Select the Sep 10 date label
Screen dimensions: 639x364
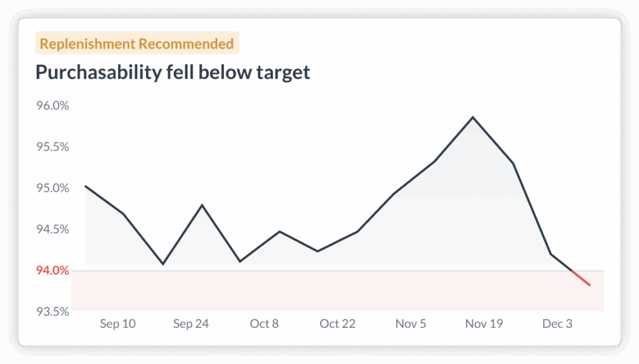[117, 323]
